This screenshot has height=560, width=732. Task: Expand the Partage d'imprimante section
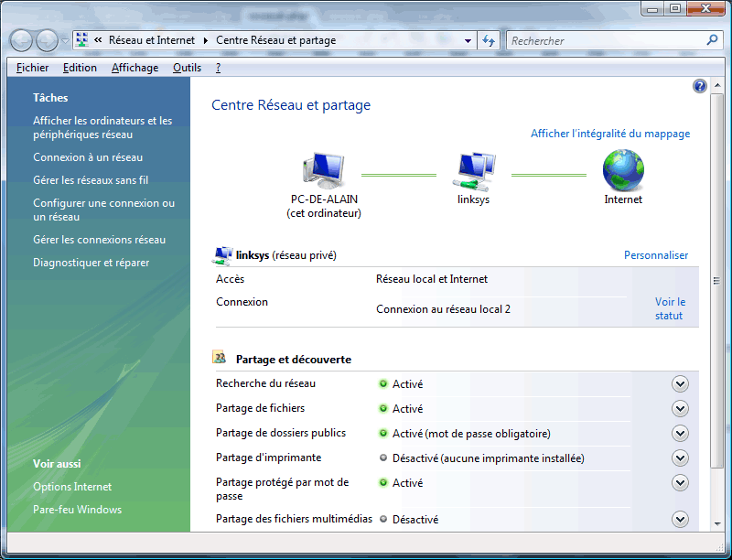[x=680, y=458]
